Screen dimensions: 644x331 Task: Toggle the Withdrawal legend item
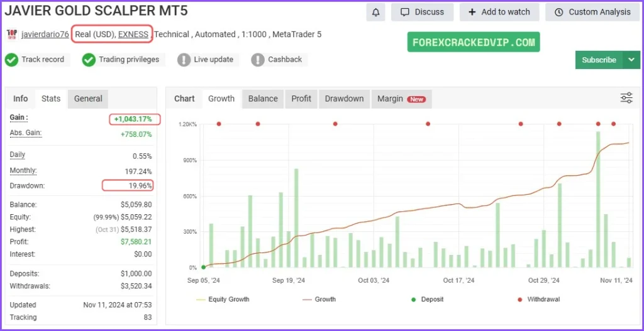538,300
